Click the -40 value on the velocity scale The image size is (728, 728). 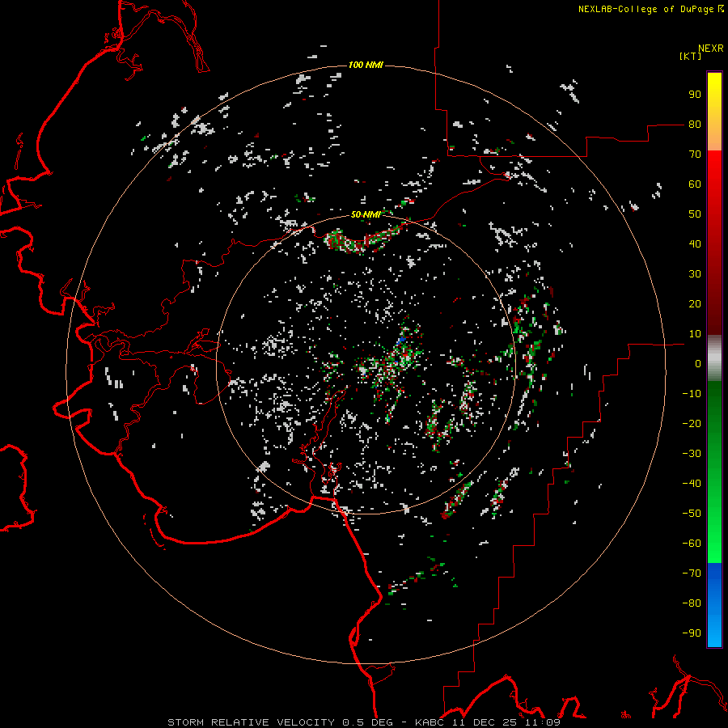692,484
